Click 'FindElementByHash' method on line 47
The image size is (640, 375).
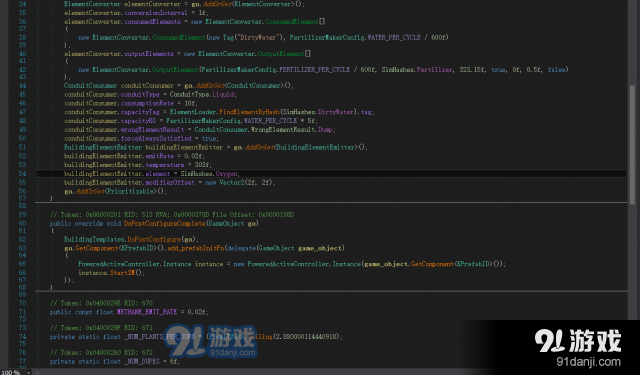coord(249,112)
